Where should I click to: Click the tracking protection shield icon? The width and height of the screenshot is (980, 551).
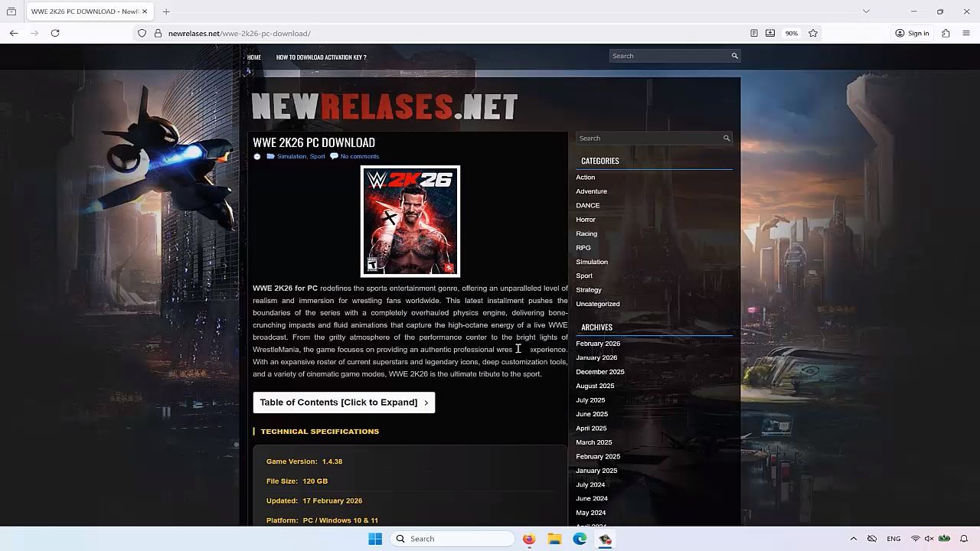click(x=142, y=33)
